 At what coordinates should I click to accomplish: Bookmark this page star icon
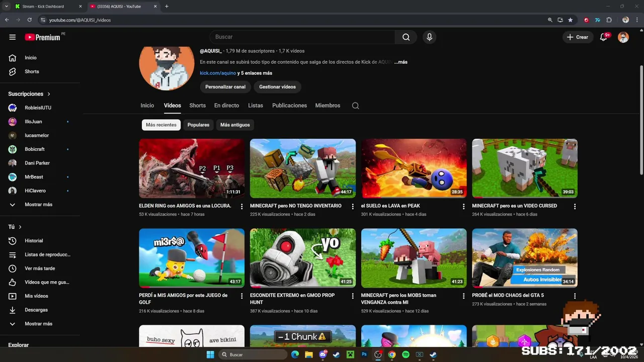(570, 20)
